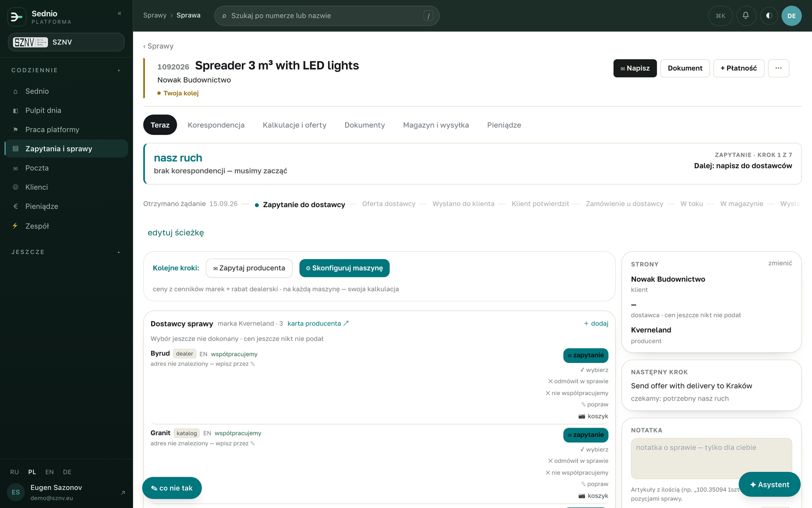
Task: Send zapytanie to Granit
Action: (586, 435)
